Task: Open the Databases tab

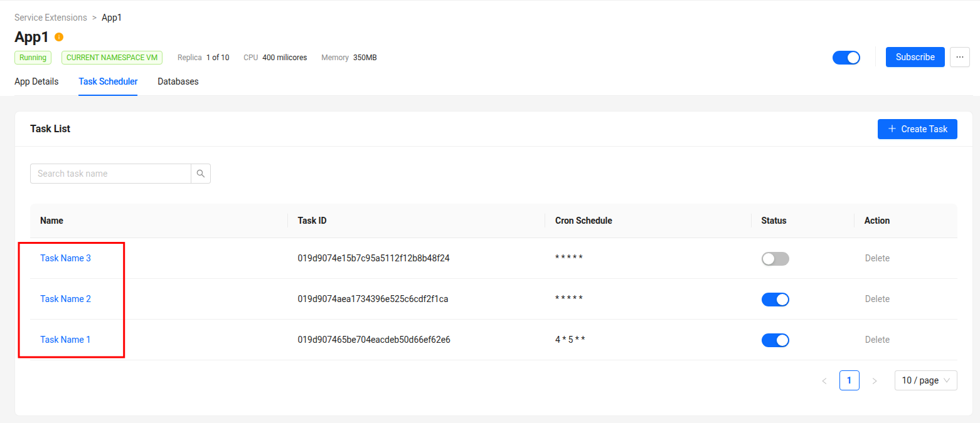Action: [x=178, y=81]
